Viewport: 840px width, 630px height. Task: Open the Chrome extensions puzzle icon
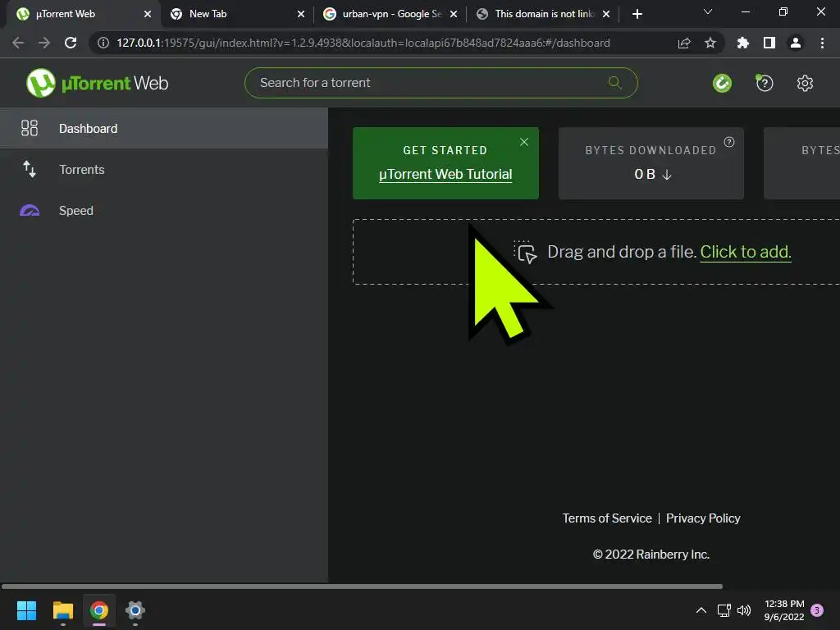pos(742,43)
